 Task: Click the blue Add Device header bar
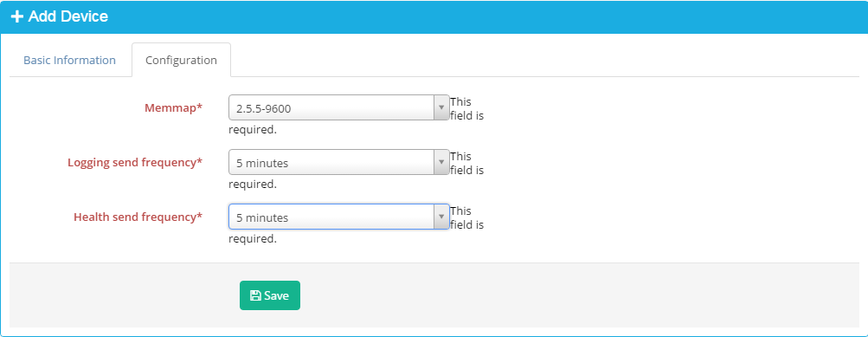(x=434, y=16)
